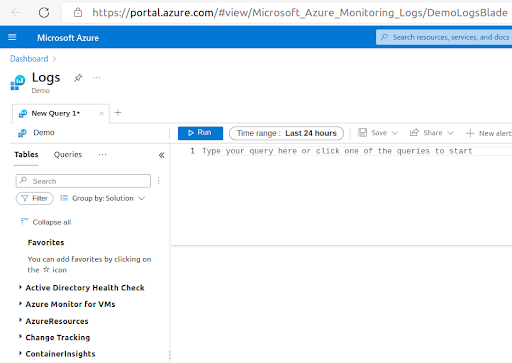
Task: Open the Azure portal hamburger menu
Action: tap(12, 37)
